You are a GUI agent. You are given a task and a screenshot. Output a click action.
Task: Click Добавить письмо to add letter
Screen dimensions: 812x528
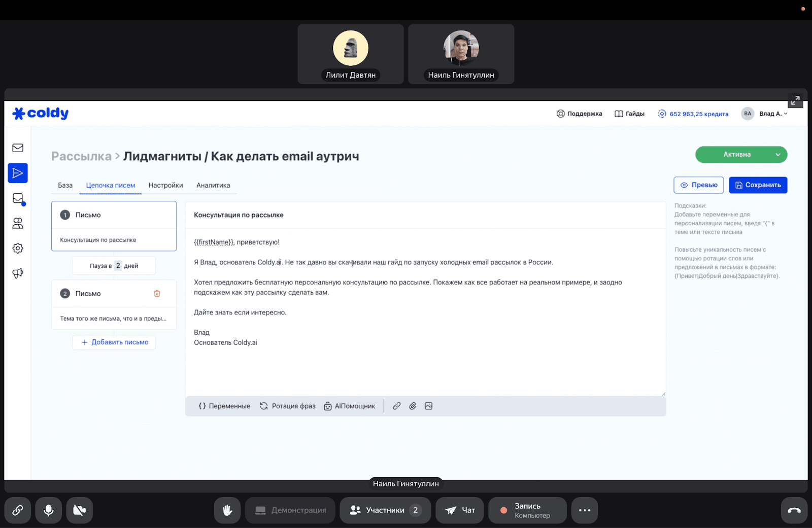coord(114,342)
